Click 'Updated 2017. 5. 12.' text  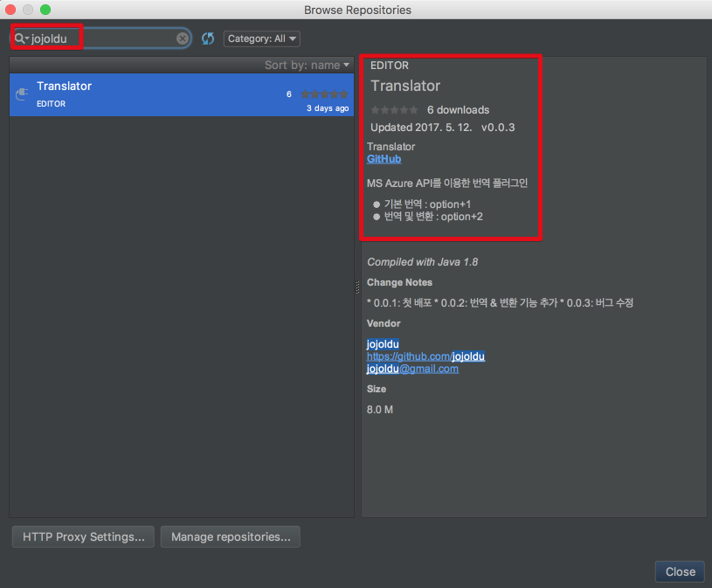click(421, 128)
